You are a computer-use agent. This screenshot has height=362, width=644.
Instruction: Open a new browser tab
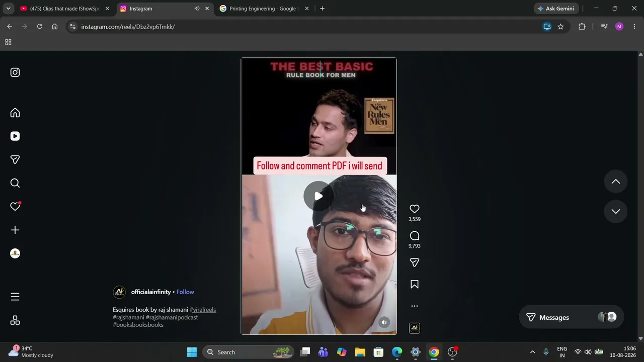322,9
